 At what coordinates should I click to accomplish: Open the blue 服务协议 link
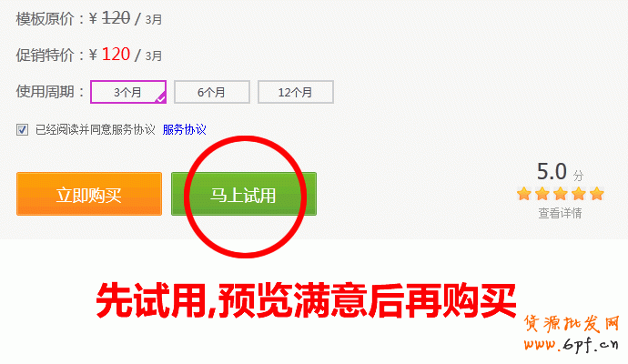coord(184,129)
